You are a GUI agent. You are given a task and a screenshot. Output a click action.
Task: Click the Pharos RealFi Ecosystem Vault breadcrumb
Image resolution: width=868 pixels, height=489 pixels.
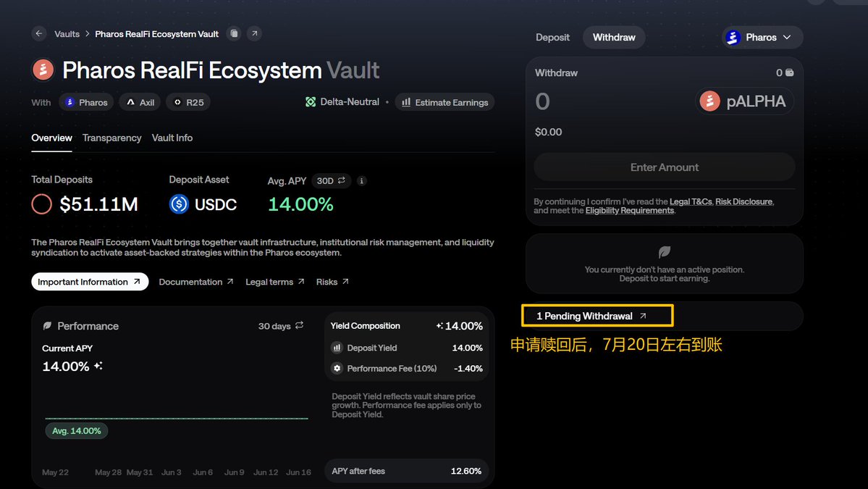[156, 34]
